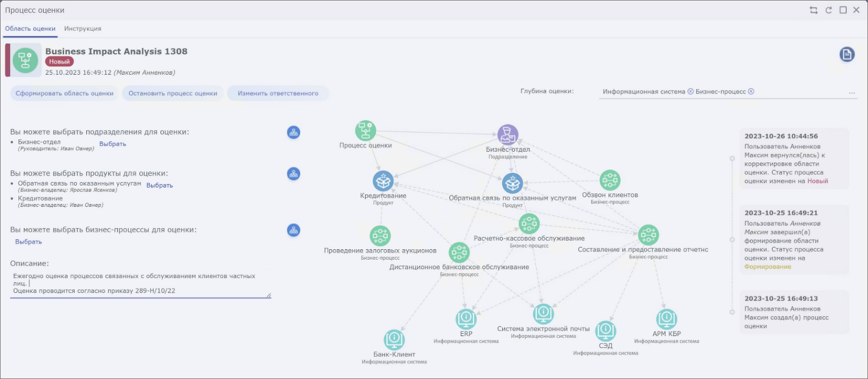Click the document report icon at top right
This screenshot has height=379, width=868.
coord(846,55)
